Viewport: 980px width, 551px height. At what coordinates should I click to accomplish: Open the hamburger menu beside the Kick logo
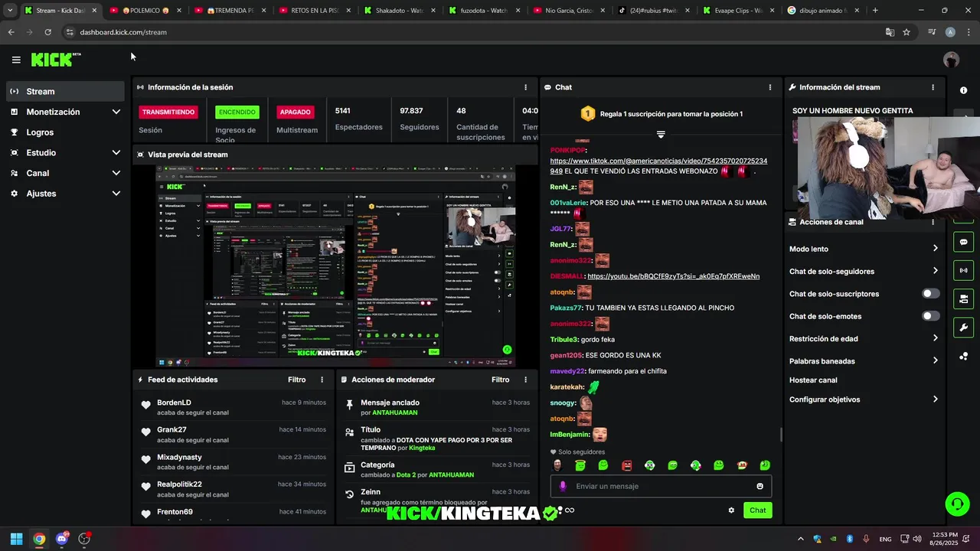[16, 60]
